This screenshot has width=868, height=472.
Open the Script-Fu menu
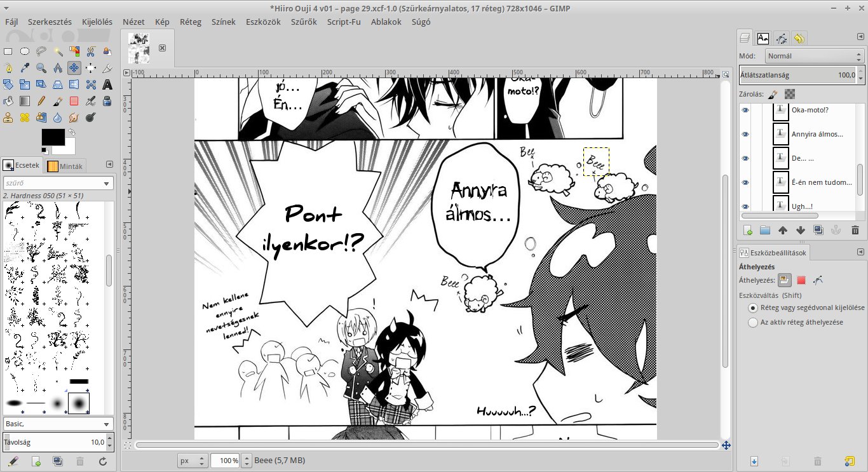[x=344, y=22]
